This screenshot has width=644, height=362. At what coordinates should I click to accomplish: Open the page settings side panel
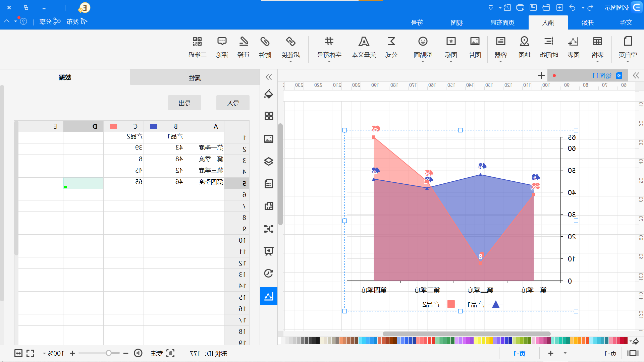pyautogui.click(x=269, y=184)
